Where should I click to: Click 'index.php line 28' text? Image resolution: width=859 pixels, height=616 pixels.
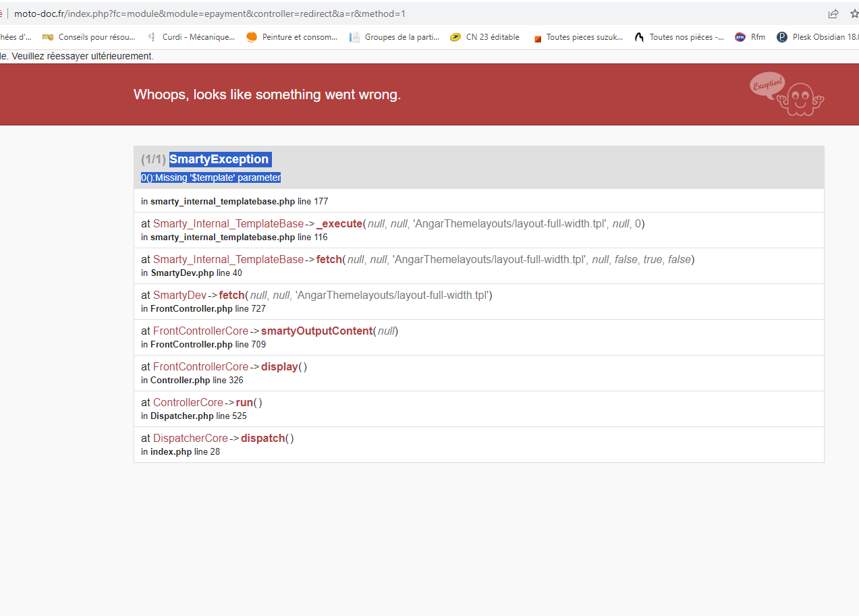(185, 451)
